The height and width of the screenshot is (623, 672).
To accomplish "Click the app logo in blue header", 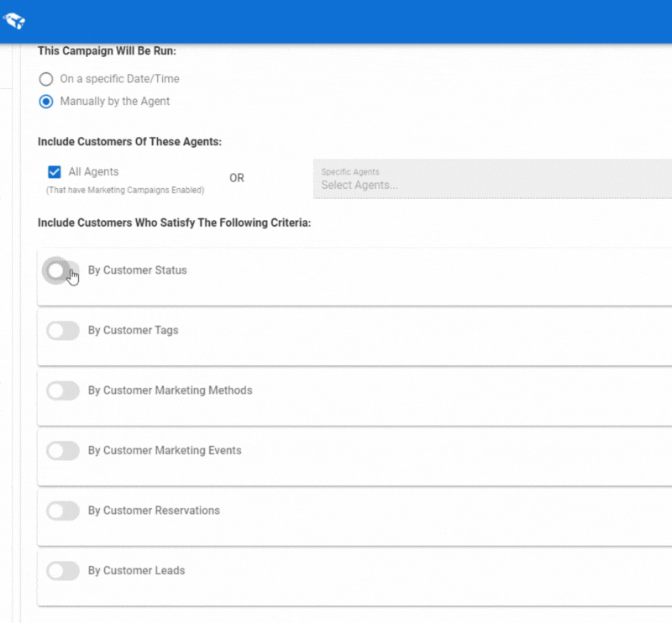I will pos(14,20).
